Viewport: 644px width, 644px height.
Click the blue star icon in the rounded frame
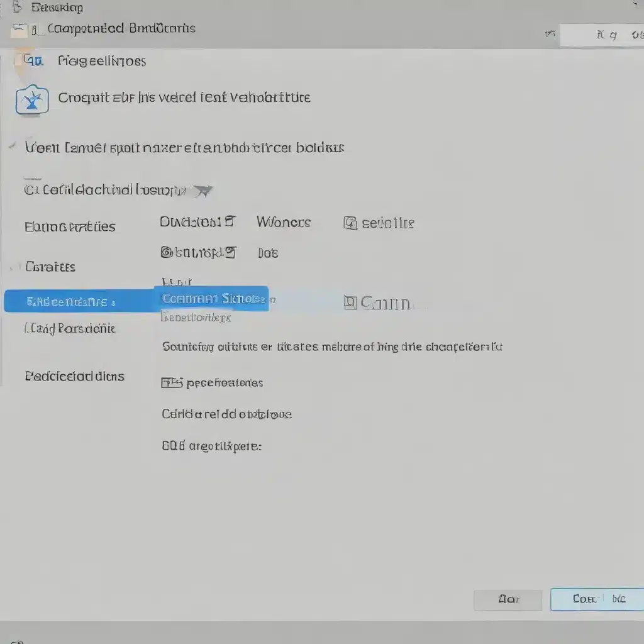[x=32, y=100]
